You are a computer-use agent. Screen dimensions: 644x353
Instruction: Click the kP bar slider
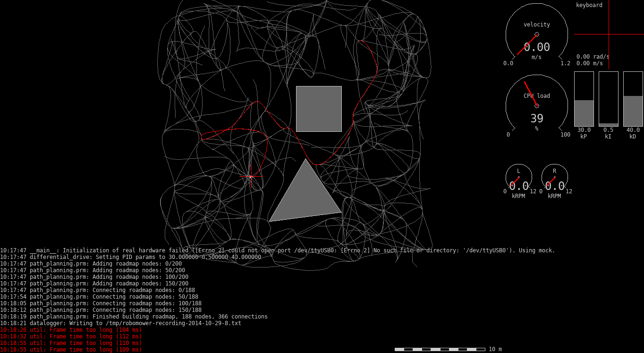tap(584, 99)
